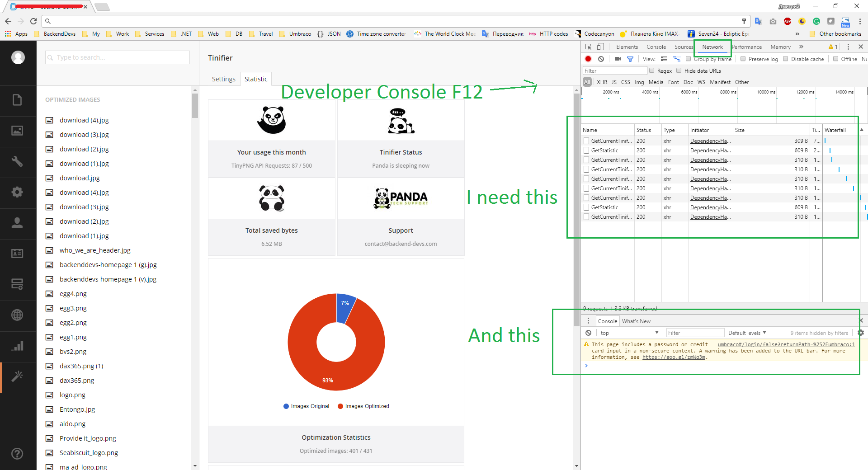Viewport: 868px width, 470px height.
Task: Toggle capture screenshots camera icon
Action: (x=618, y=59)
